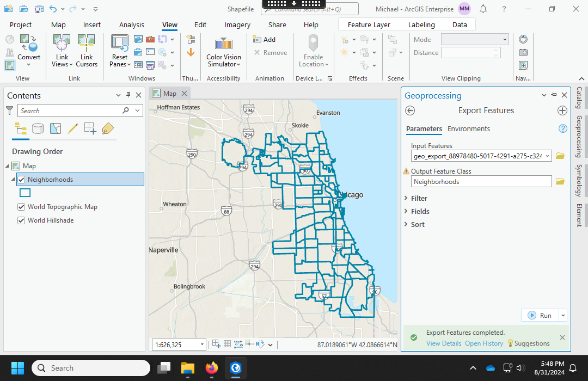Switch to the Environments tab
Screen dimensions: 588x381
coord(468,129)
